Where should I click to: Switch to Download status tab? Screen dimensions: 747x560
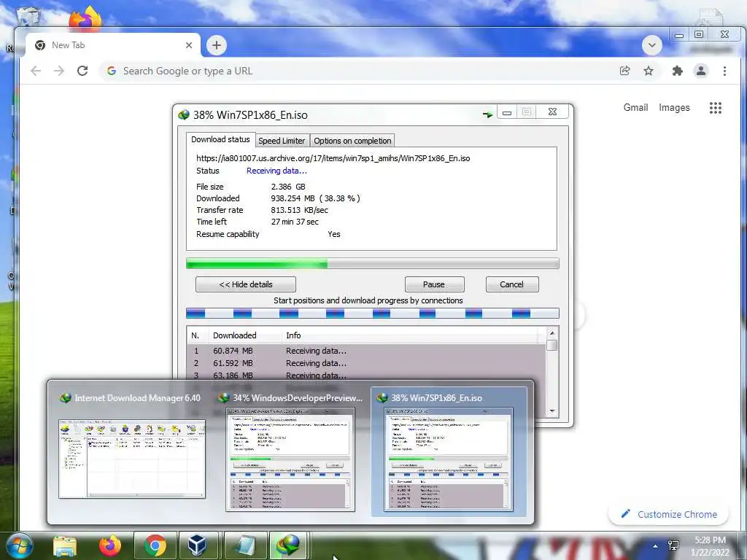pyautogui.click(x=220, y=139)
